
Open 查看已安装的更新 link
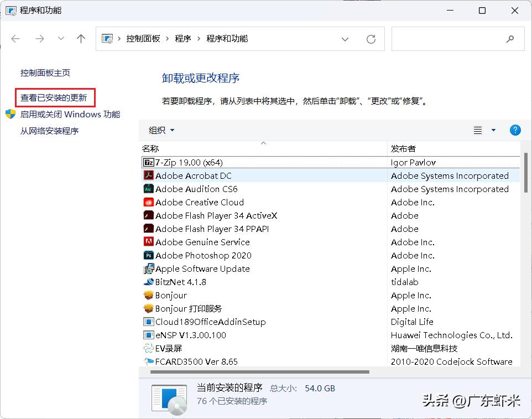pos(55,96)
